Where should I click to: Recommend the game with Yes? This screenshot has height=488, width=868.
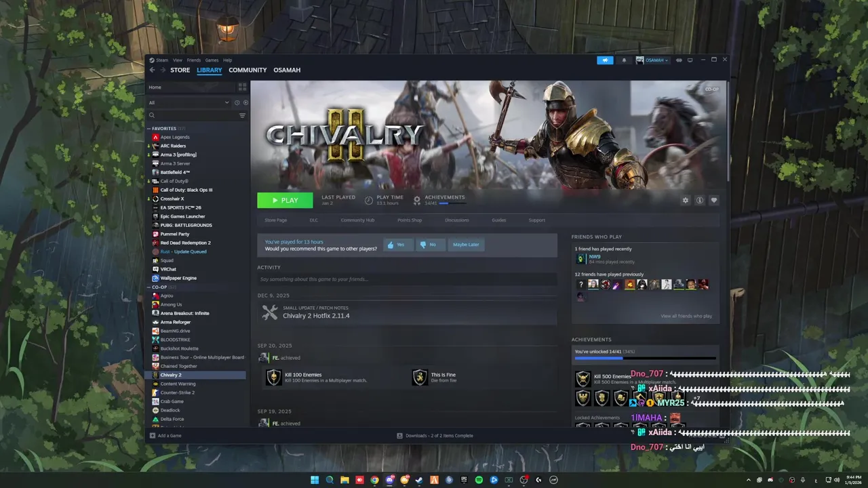click(x=397, y=245)
